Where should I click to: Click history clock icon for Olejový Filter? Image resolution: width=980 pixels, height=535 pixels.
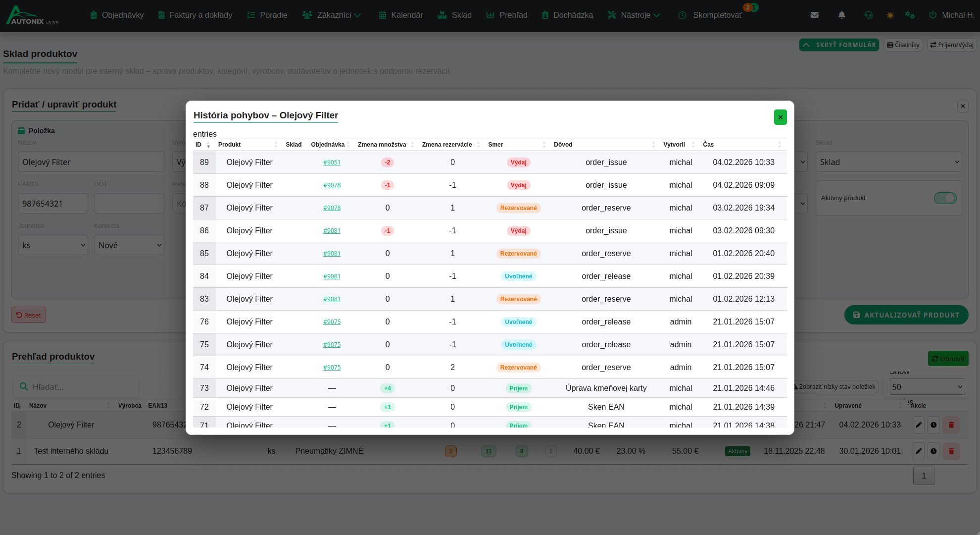pyautogui.click(x=933, y=425)
